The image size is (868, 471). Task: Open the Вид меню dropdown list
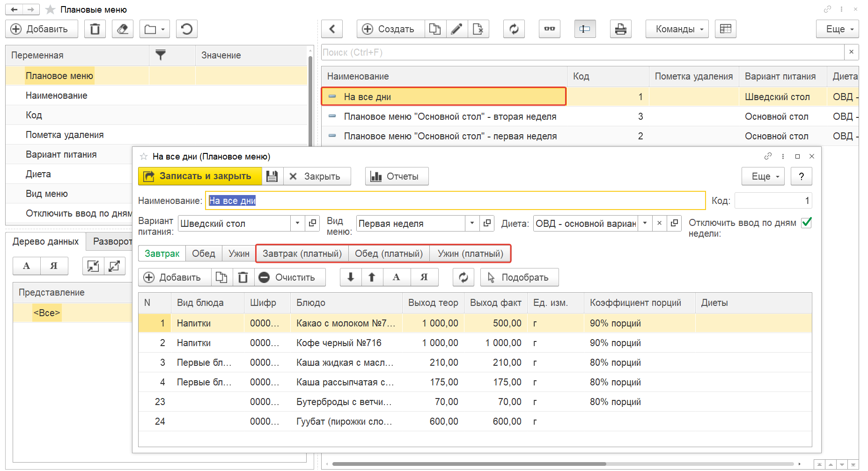[472, 224]
